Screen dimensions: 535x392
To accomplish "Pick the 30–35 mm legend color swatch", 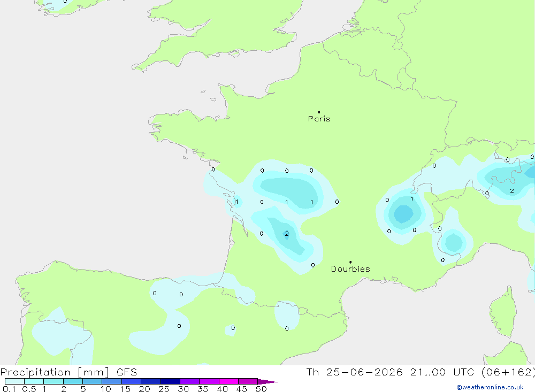I will click(190, 381).
